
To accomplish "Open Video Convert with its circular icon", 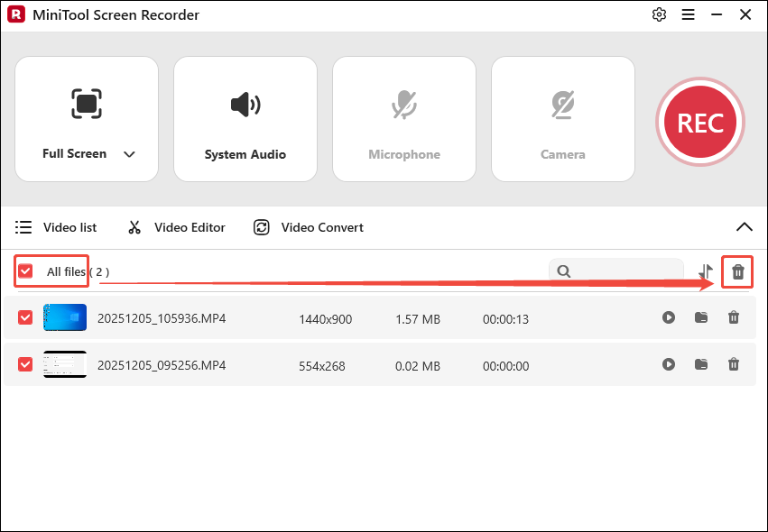I will tap(261, 227).
